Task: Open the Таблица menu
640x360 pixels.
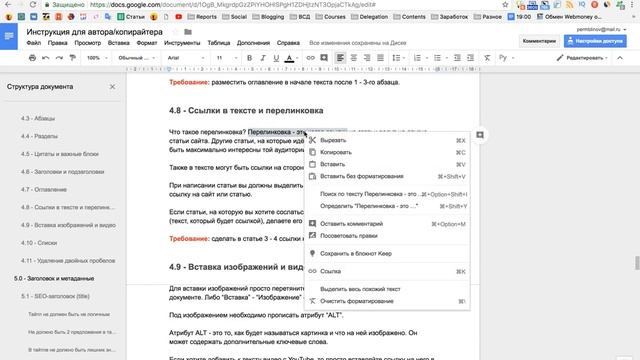Action: click(x=219, y=43)
